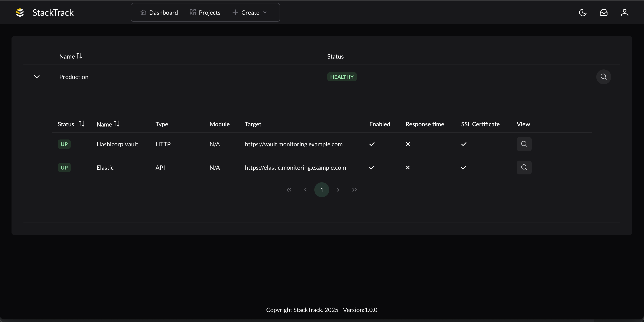Screen dimensions: 644x322
Task: Select page 1 in pagination
Action: [322, 190]
